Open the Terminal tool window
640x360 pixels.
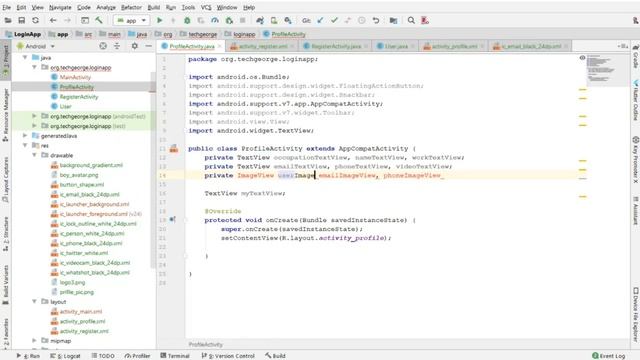[x=175, y=356]
